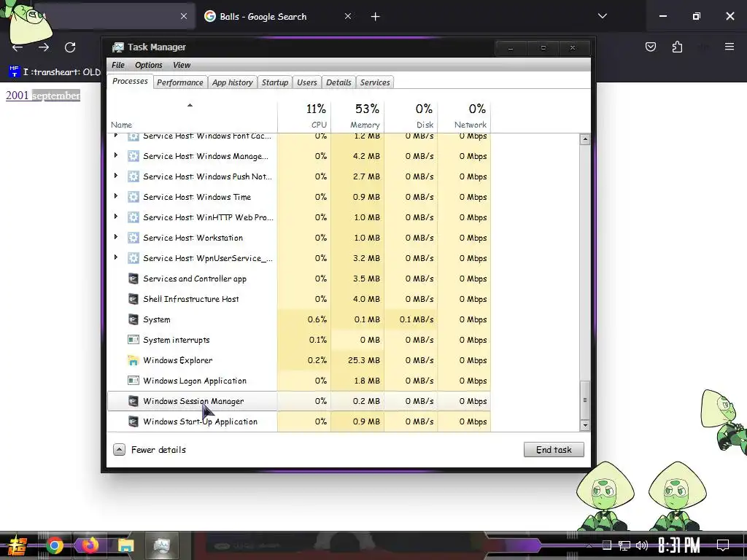Image resolution: width=747 pixels, height=560 pixels.
Task: Open Task Manager View menu
Action: pos(182,65)
